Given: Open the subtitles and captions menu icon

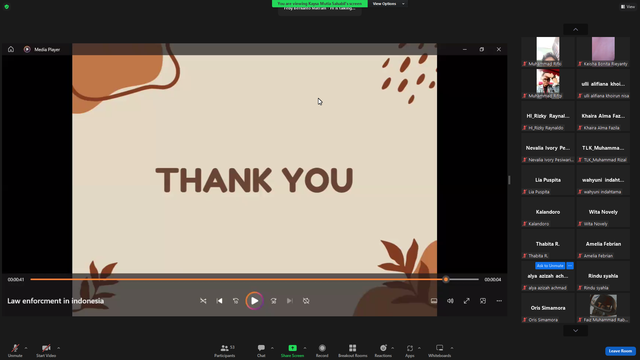Looking at the screenshot, I should point(434,301).
